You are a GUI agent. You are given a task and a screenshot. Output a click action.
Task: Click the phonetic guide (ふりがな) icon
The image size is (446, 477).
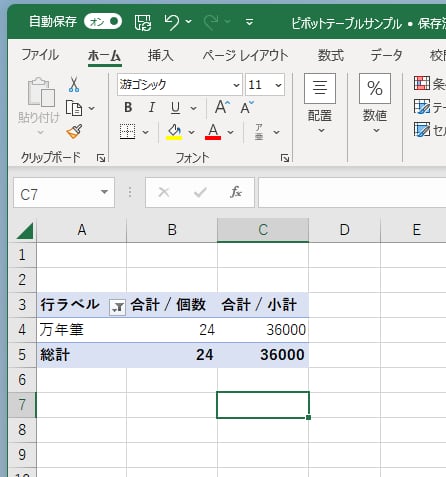(x=259, y=132)
